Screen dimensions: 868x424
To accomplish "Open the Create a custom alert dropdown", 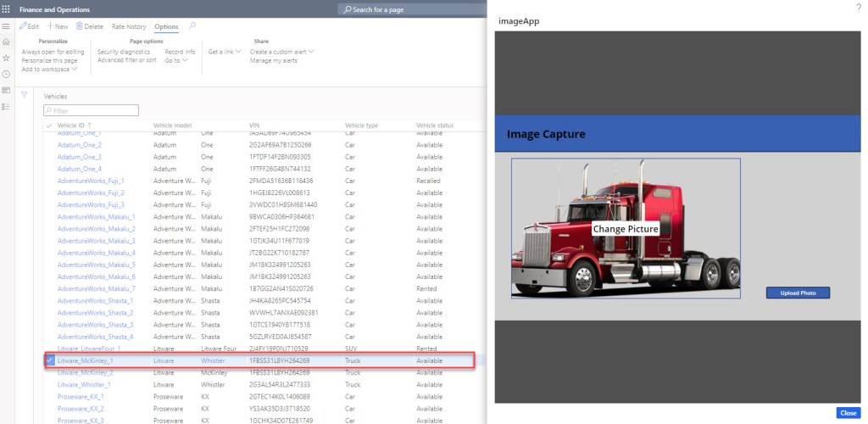I will 281,52.
